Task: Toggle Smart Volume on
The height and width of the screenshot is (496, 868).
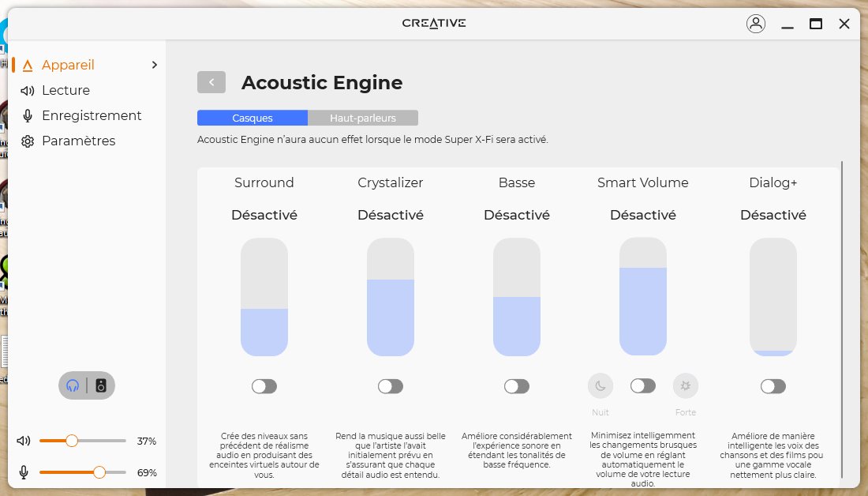Action: (x=643, y=386)
